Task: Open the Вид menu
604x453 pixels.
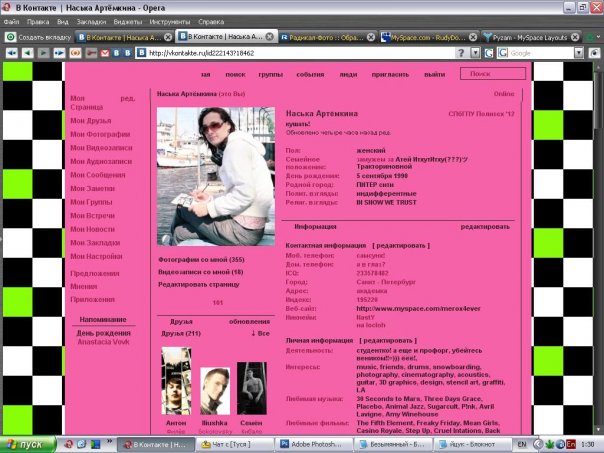Action: (x=62, y=22)
